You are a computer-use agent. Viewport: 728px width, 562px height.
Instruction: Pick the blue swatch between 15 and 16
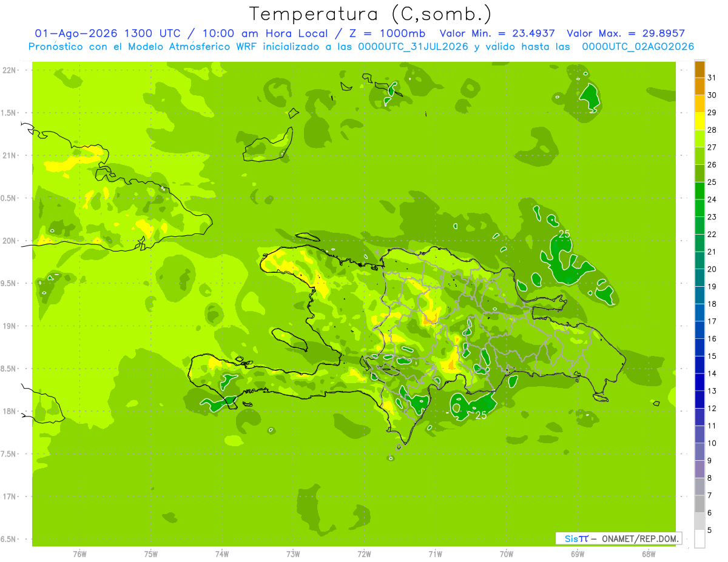click(699, 347)
